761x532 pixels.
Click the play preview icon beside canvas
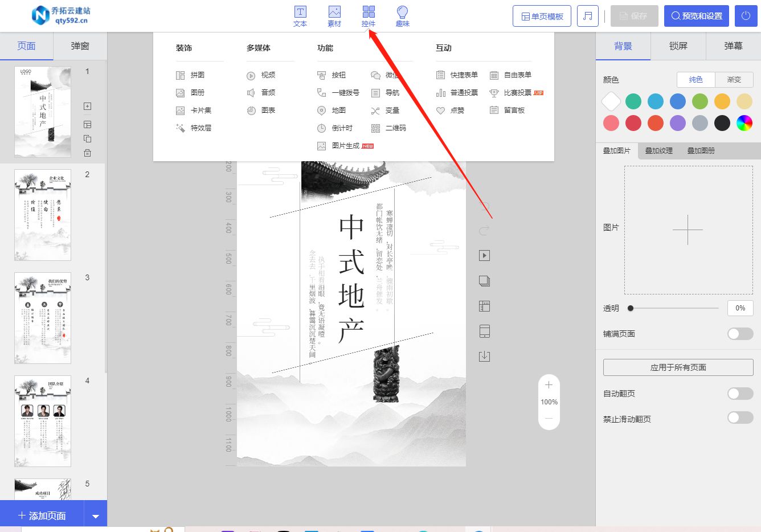[484, 256]
